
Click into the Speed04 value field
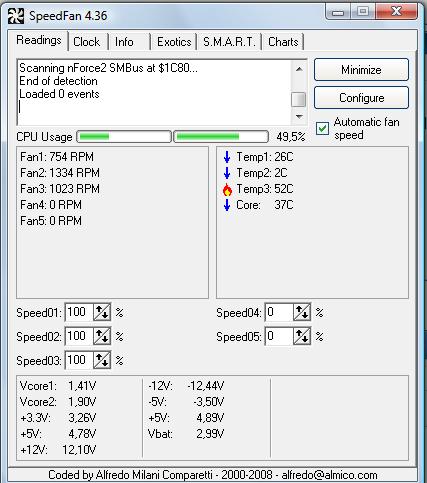tap(279, 312)
